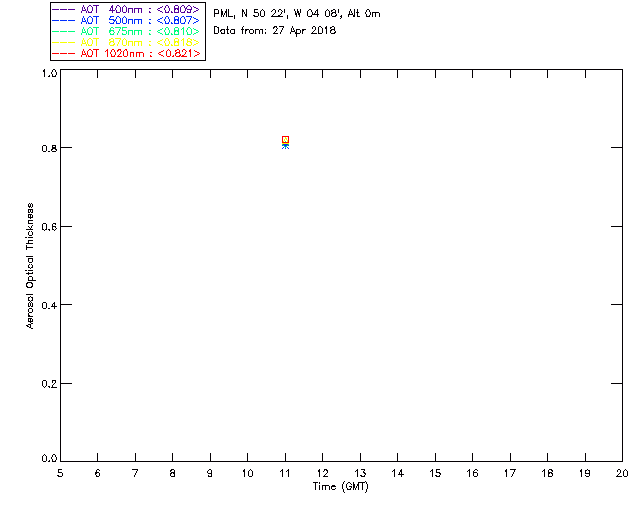Click the y-axis tick label '0.0'
Screen dimensions: 640x512
coord(49,459)
